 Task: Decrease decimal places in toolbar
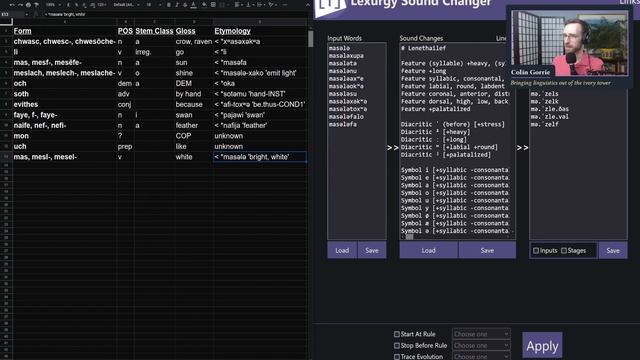[84, 5]
